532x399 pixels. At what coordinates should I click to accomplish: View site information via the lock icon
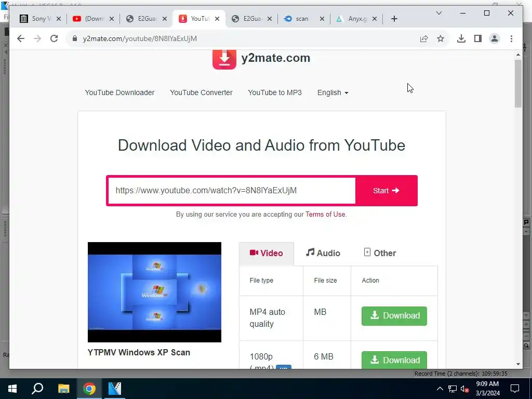coord(75,38)
